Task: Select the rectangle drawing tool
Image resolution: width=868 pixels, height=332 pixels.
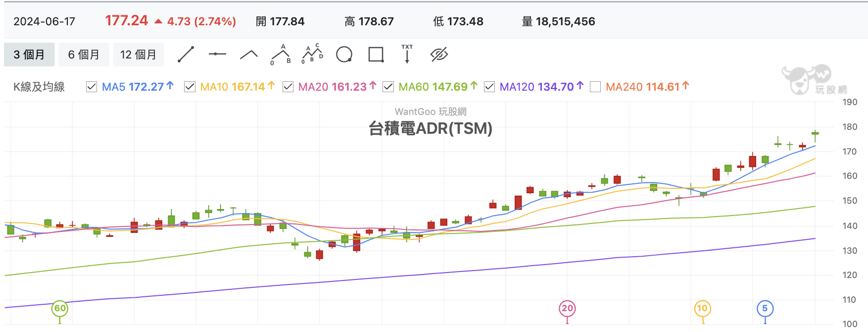Action: coord(376,55)
